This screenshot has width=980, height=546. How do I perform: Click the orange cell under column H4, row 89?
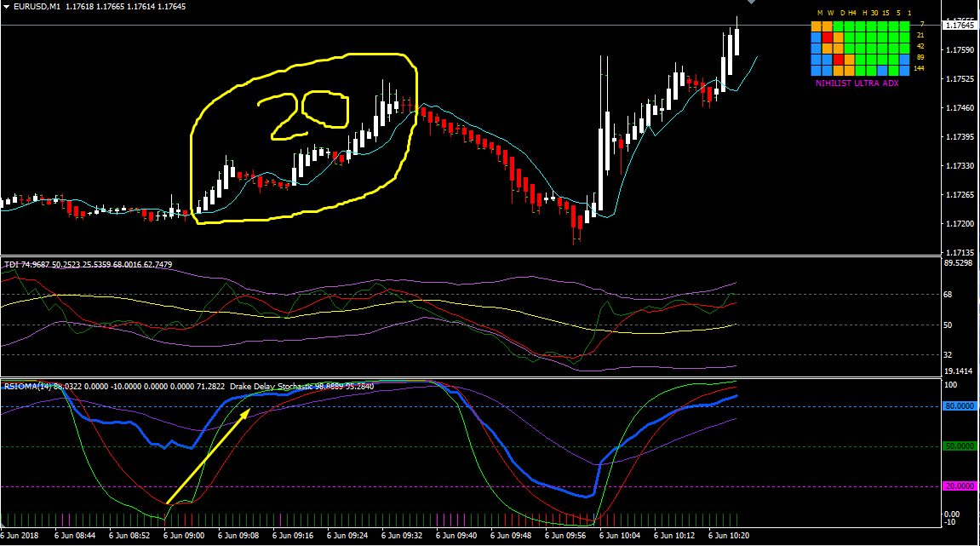click(x=850, y=60)
